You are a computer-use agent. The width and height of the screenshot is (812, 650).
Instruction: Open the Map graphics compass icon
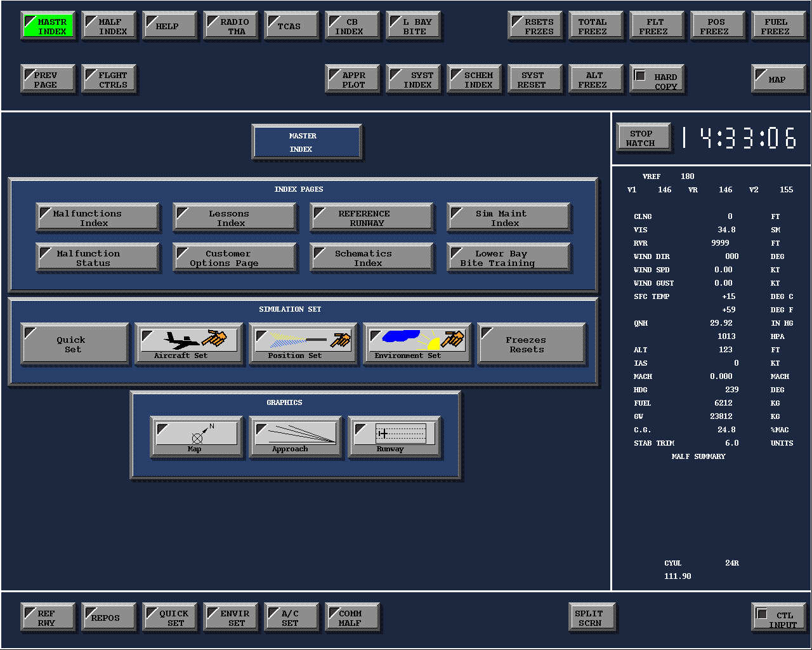(197, 437)
